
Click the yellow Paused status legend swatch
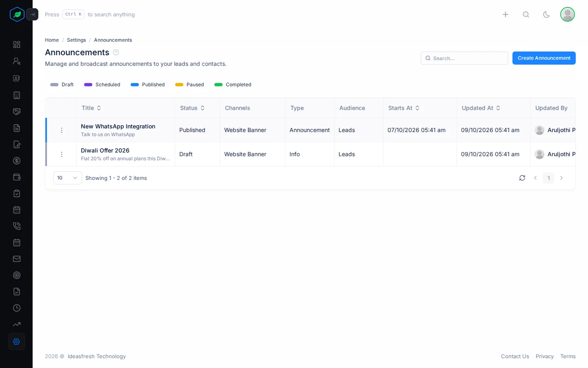179,85
